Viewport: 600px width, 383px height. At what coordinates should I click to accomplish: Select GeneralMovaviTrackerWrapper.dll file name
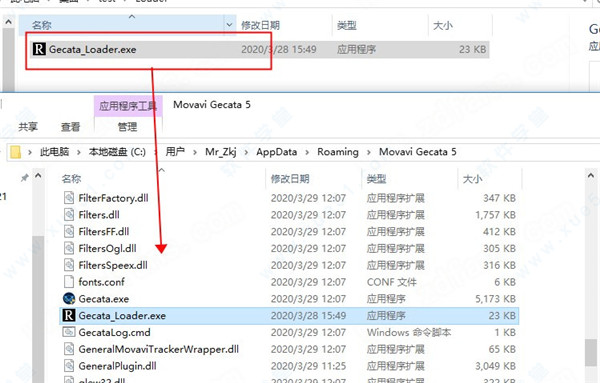pos(158,349)
